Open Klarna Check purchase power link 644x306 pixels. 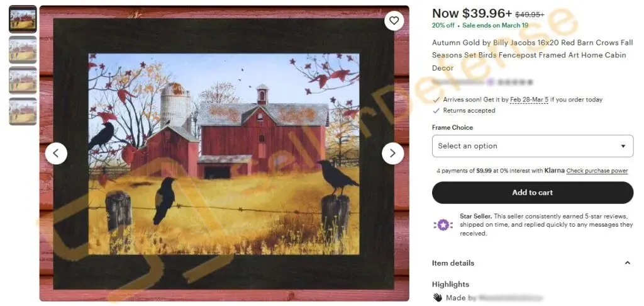pyautogui.click(x=597, y=171)
